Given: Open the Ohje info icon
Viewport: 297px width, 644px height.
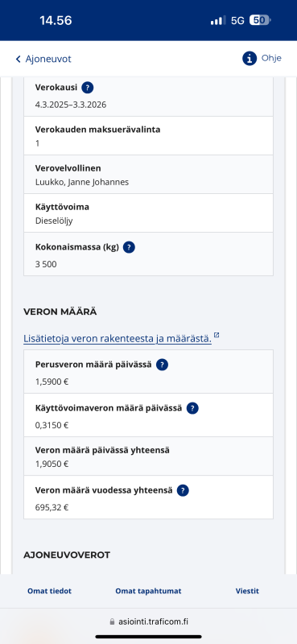Looking at the screenshot, I should tap(250, 59).
